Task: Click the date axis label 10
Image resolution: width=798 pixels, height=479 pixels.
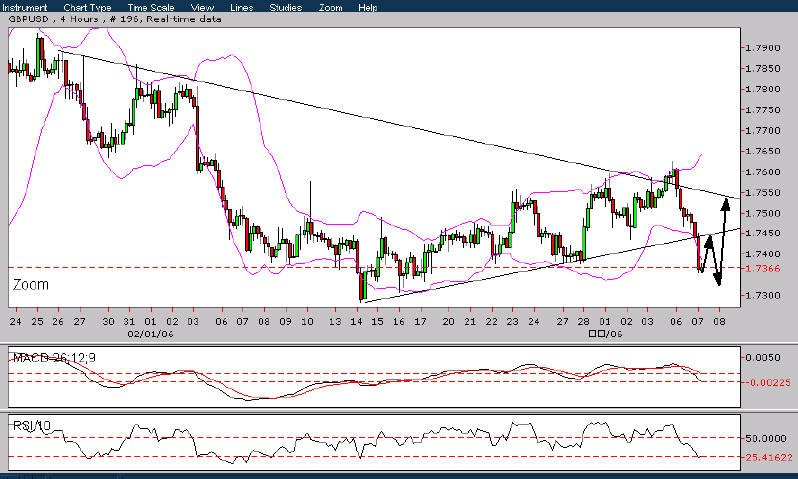Action: pos(307,322)
